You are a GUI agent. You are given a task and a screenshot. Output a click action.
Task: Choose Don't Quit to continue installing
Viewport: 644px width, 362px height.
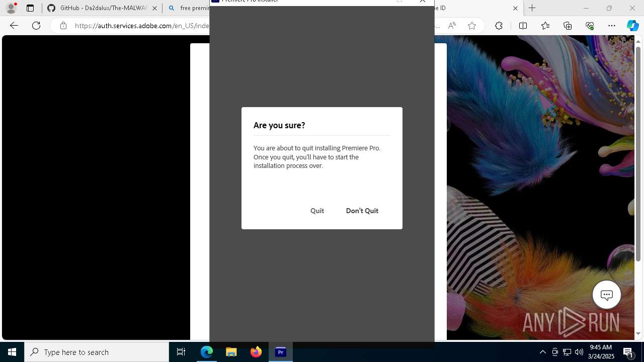click(x=362, y=211)
